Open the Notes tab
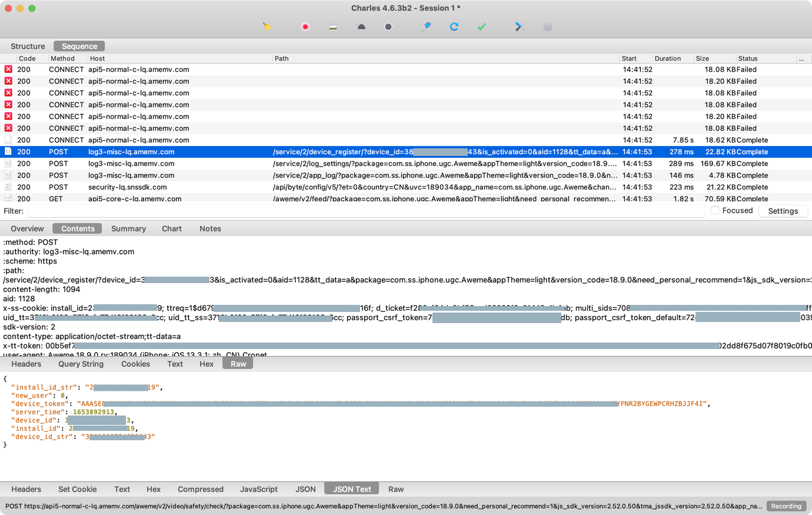Screen dimensions: 812x515 click(210, 228)
